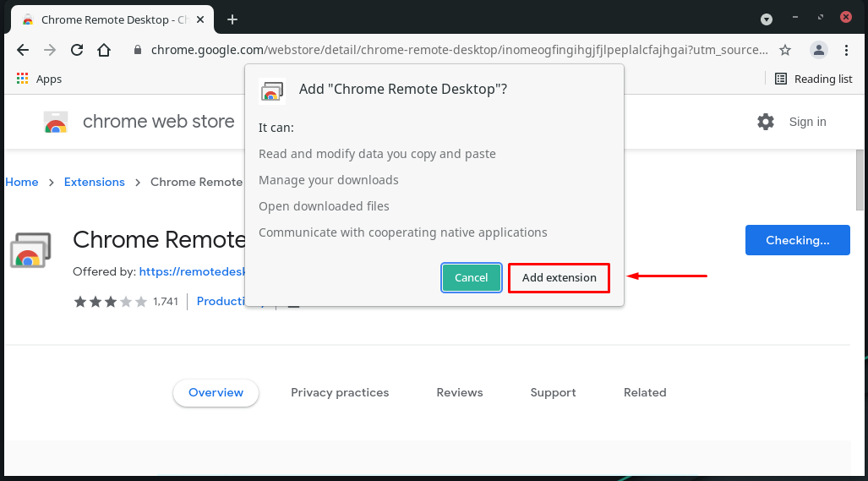The width and height of the screenshot is (868, 481).
Task: Click the Chrome Remote Desktop extension icon
Action: click(x=30, y=250)
